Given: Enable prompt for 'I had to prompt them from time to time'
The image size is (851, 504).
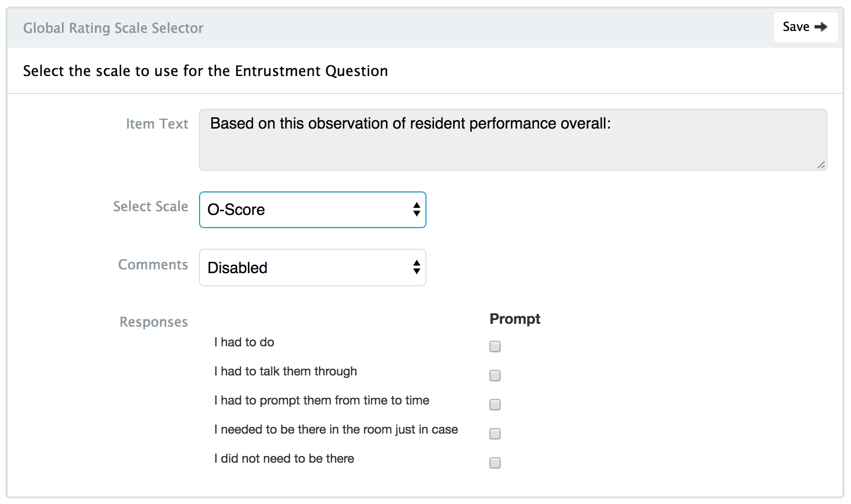Looking at the screenshot, I should tap(495, 405).
